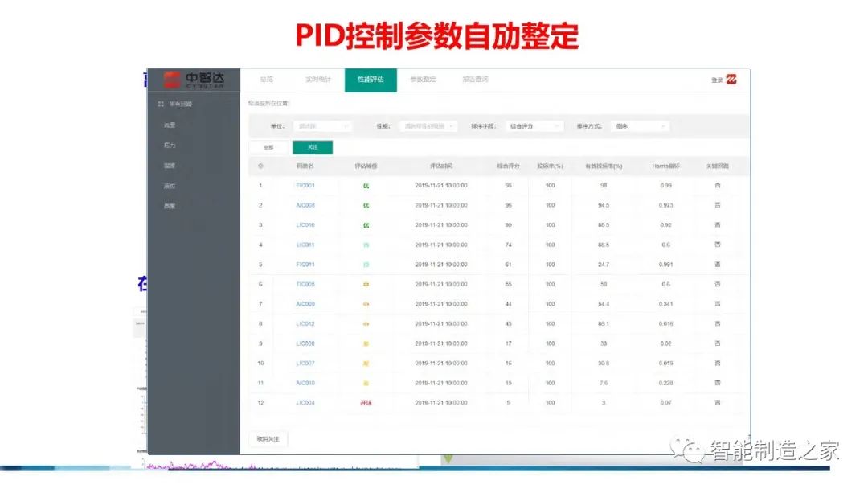Screen dimensions: 868x489
Task: Open the 实时统计 tab
Action: (318, 80)
